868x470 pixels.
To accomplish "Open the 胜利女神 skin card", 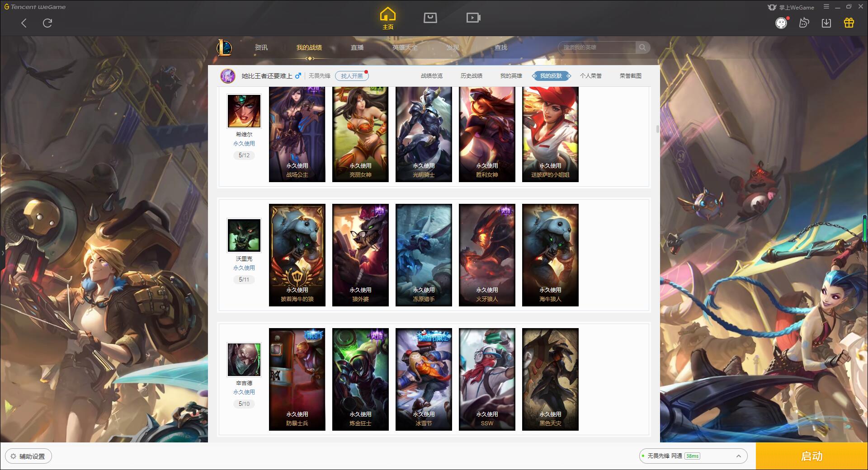I will tap(487, 134).
